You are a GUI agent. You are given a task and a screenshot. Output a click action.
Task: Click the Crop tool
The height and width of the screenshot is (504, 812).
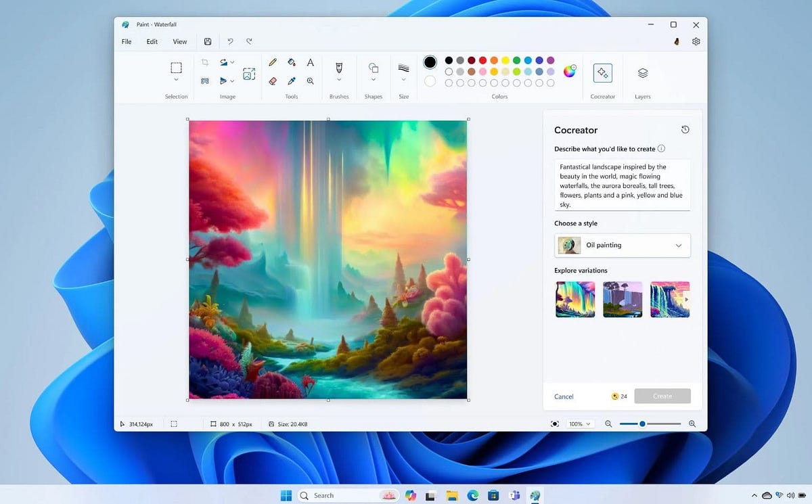point(205,62)
